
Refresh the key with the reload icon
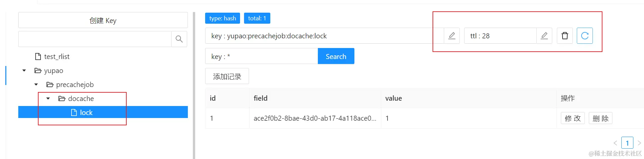pos(584,36)
